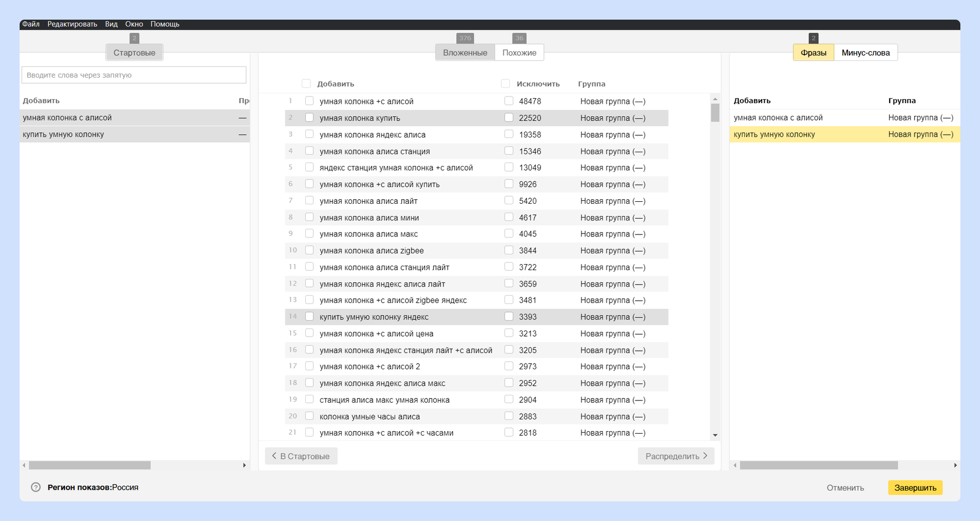Click the starting phrases horizontal scrollbar thumb

pyautogui.click(x=90, y=465)
